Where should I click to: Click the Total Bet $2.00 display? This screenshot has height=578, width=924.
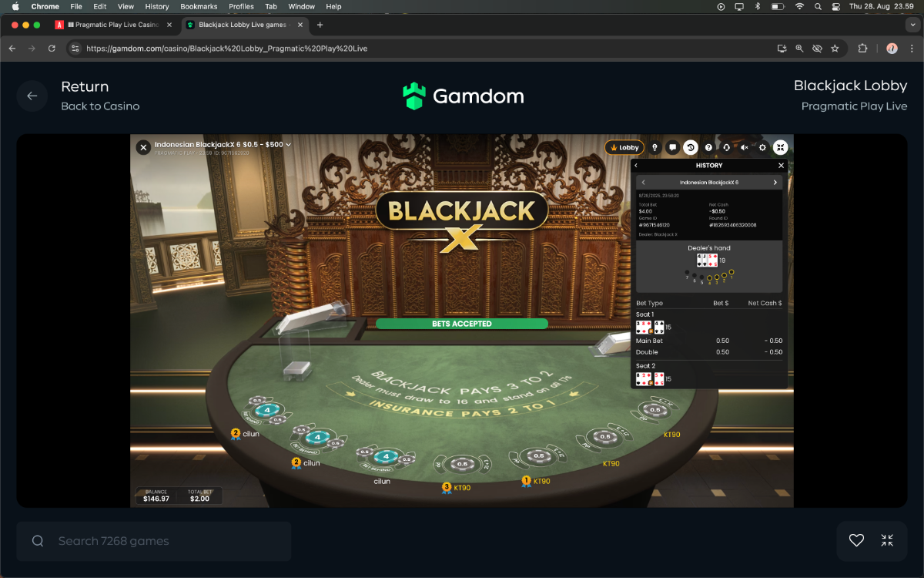click(199, 496)
